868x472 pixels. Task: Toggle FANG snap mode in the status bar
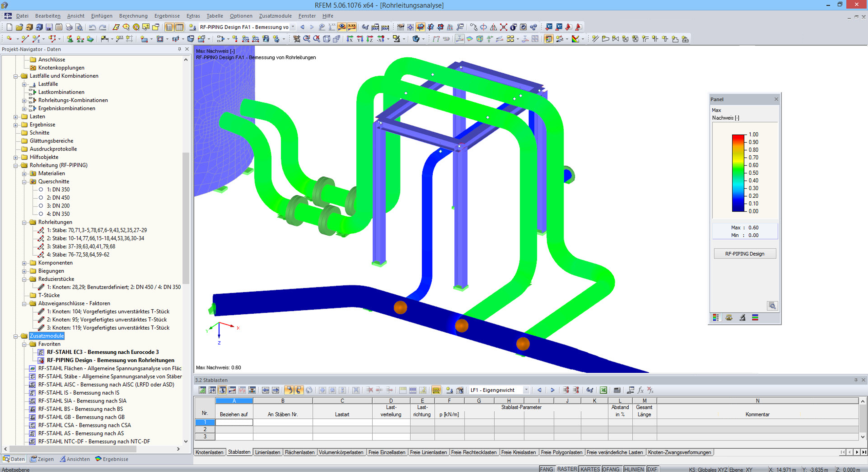point(547,469)
